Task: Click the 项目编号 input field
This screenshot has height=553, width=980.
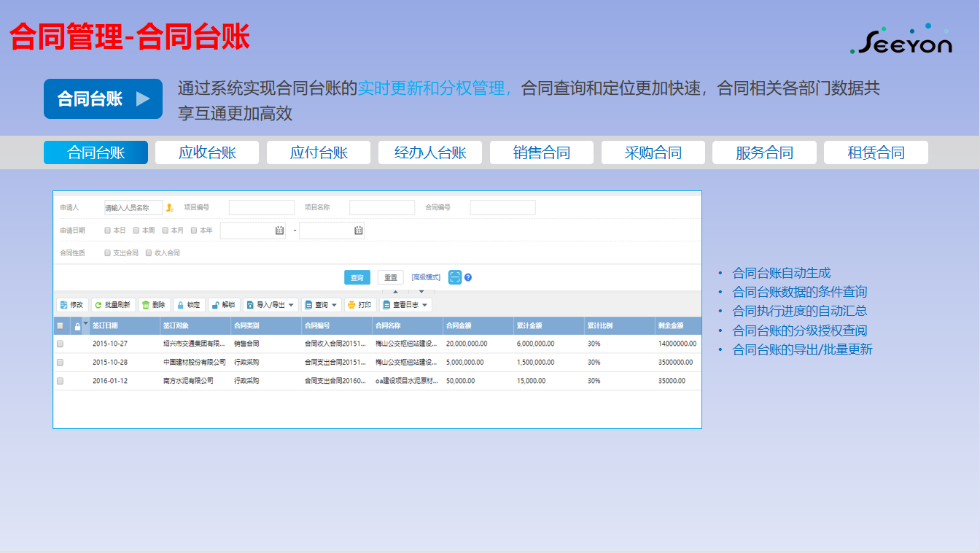Action: point(261,208)
